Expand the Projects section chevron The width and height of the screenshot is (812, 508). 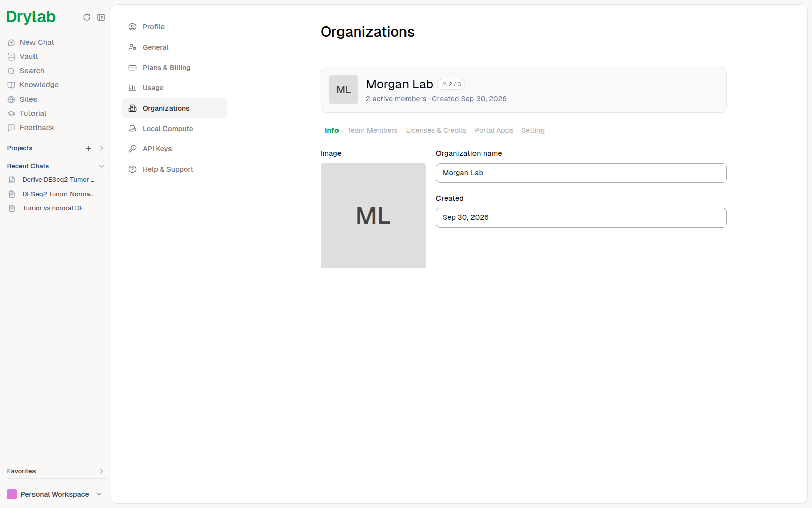tap(101, 148)
